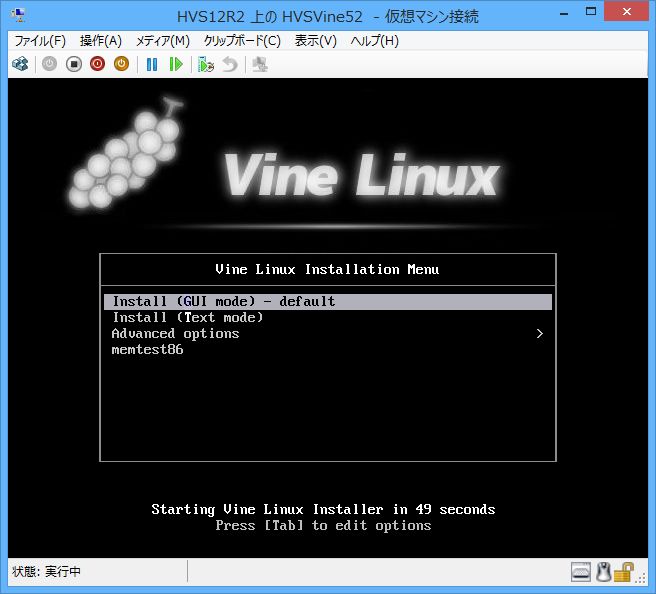656x594 pixels.
Task: Open the ファイル(F) menu
Action: coord(40,41)
